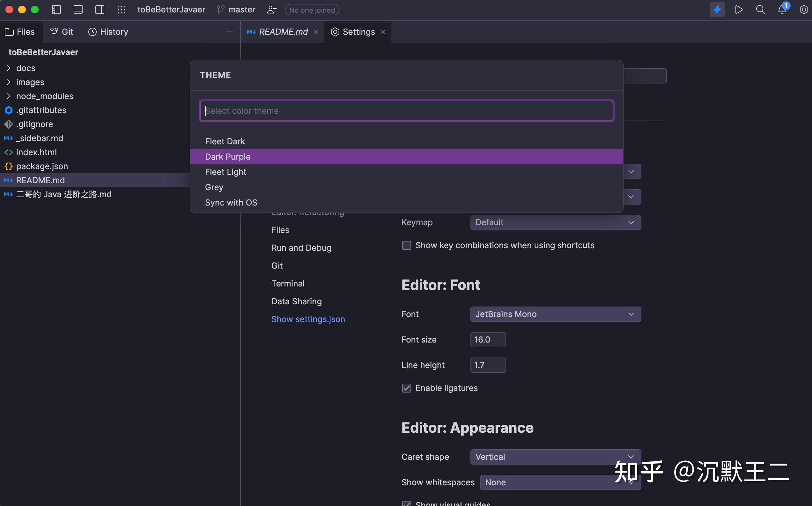
Task: Click the Show settings.json link
Action: point(308,319)
